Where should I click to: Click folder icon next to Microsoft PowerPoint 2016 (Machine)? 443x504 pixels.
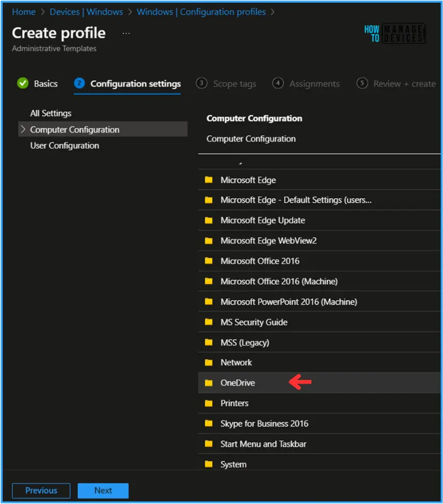click(208, 301)
